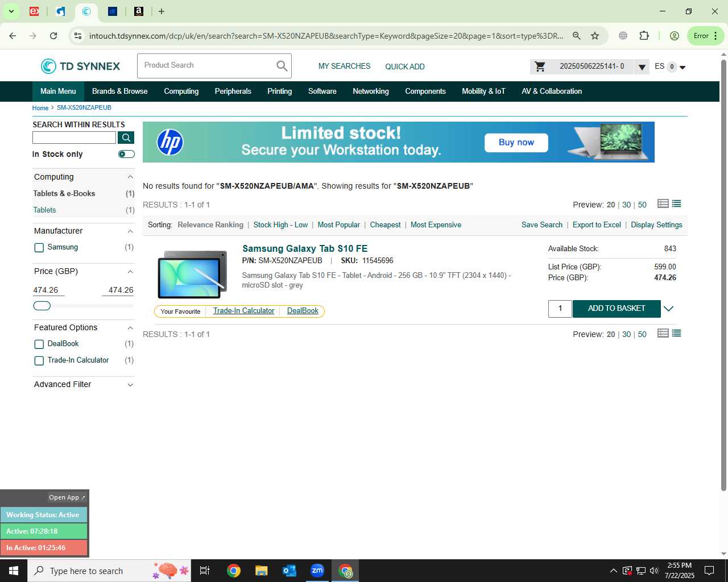Open Display Settings link

point(656,225)
